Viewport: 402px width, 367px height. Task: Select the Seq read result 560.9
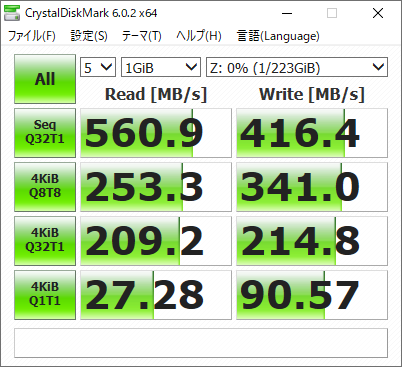156,133
